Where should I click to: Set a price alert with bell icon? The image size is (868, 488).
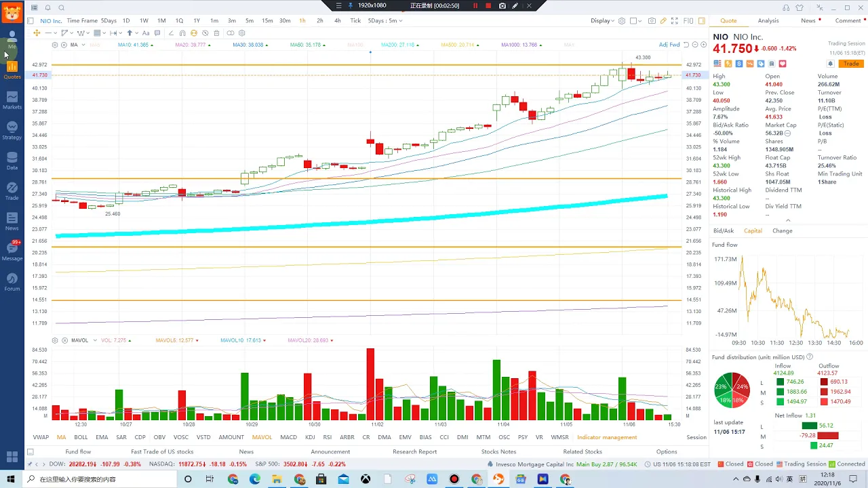[830, 64]
